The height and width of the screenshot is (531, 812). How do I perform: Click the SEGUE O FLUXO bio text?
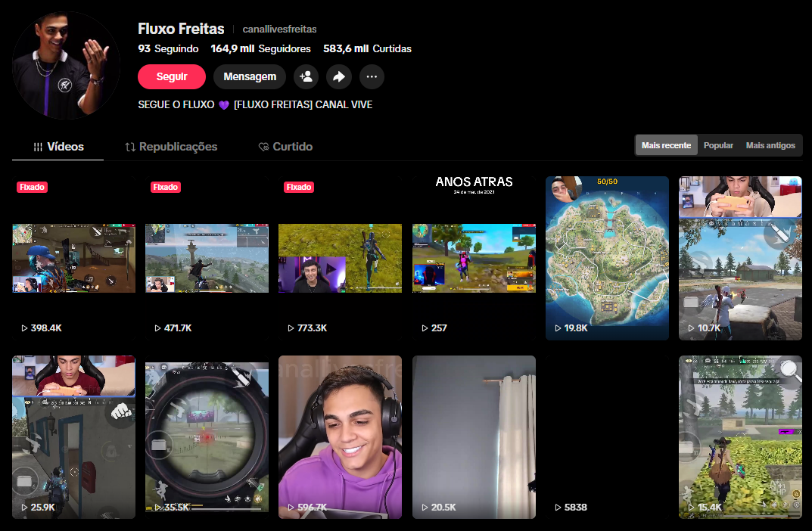coord(255,105)
